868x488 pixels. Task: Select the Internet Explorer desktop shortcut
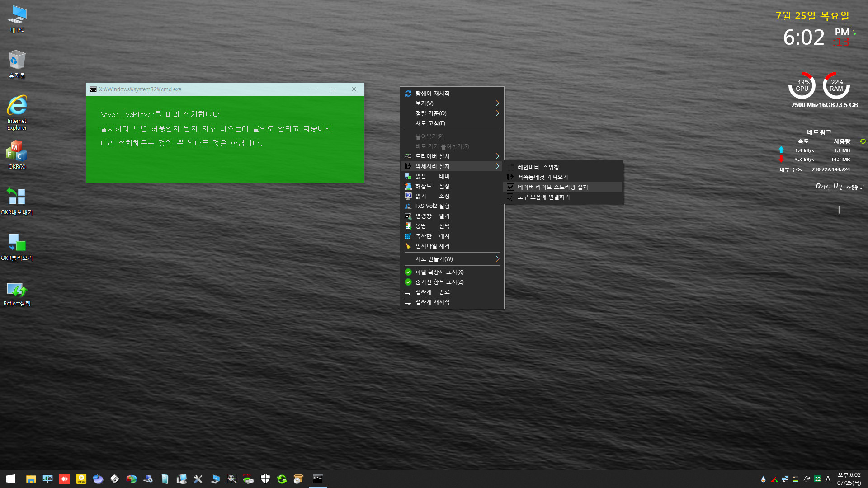pos(17,113)
